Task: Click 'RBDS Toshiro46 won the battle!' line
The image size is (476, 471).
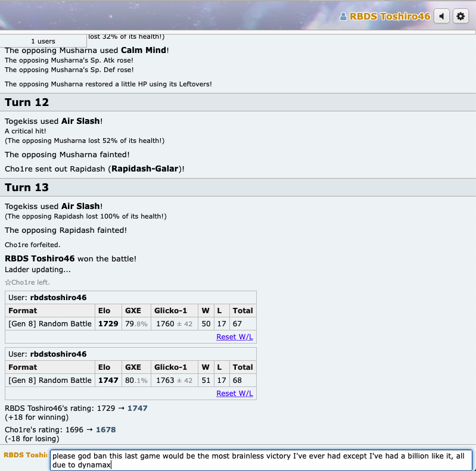Action: coord(70,258)
